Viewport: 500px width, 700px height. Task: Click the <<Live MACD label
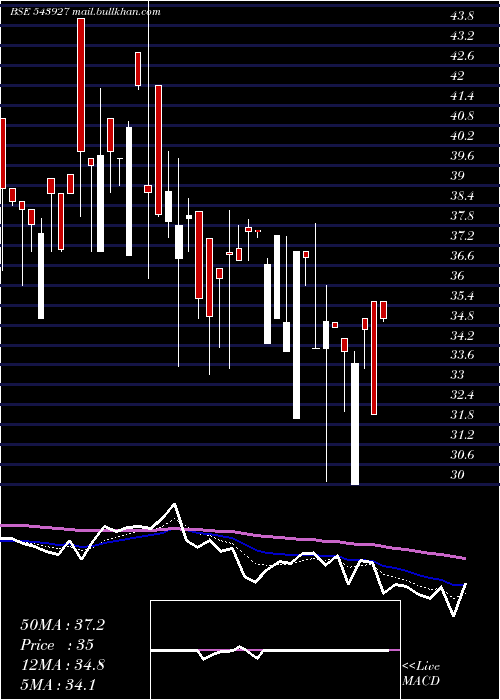(x=421, y=674)
